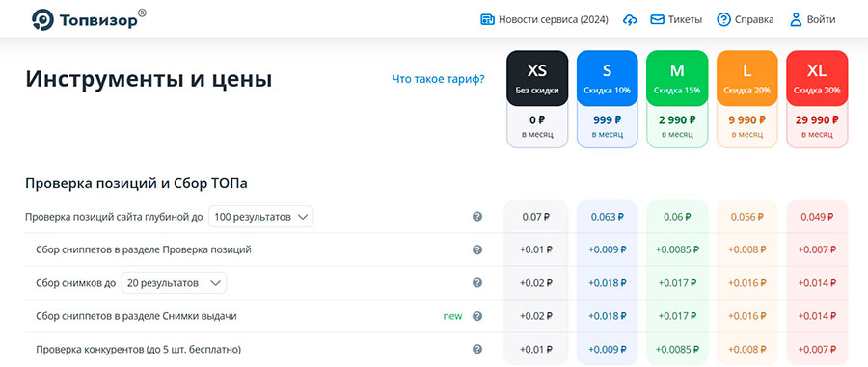The height and width of the screenshot is (367, 868).
Task: Click XS price in Сбор снимков row
Action: point(536,283)
